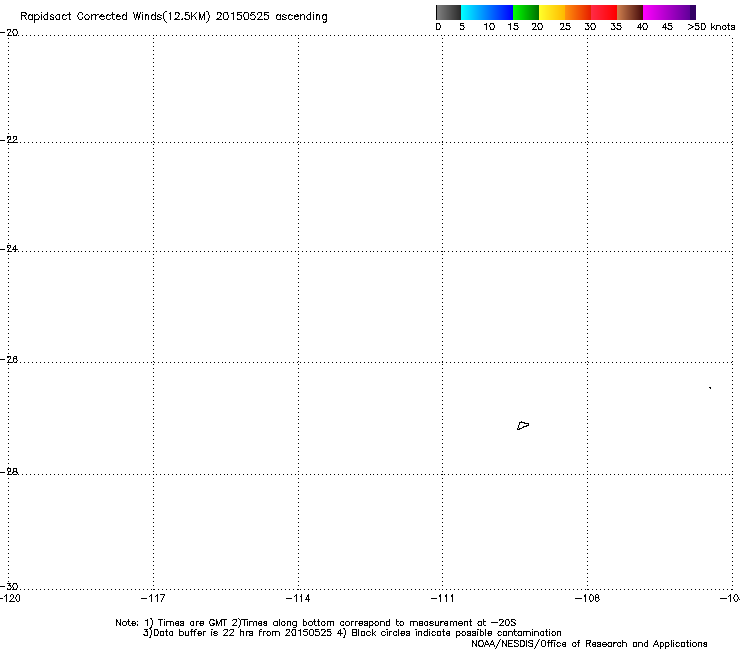Click the gray 0-5 knots color band

(x=448, y=12)
